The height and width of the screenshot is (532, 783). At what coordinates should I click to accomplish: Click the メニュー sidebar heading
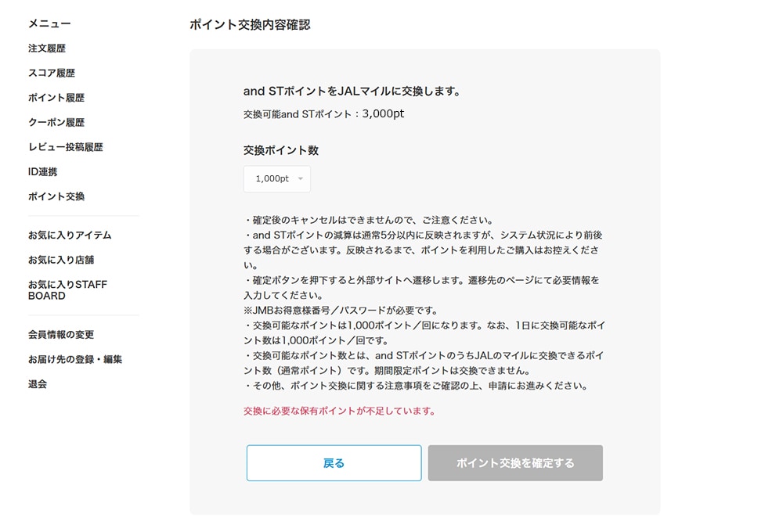[x=49, y=24]
